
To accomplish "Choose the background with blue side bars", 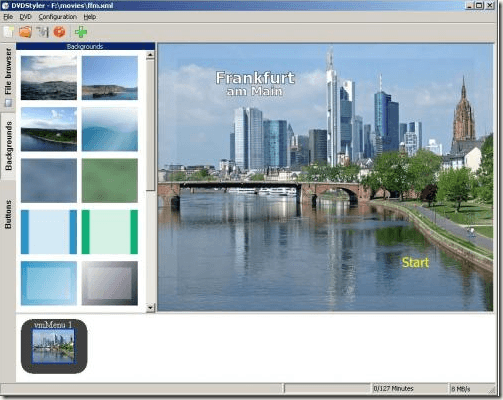I will (x=49, y=232).
